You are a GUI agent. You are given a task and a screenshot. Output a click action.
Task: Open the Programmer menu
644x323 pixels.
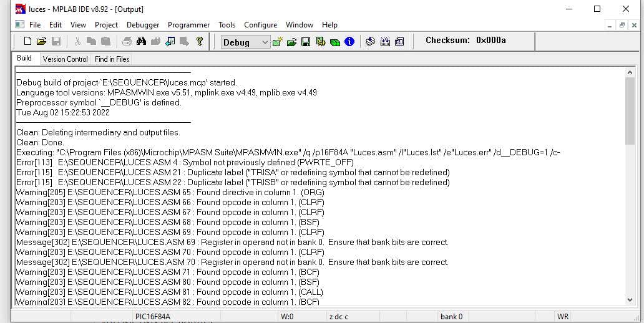(188, 24)
